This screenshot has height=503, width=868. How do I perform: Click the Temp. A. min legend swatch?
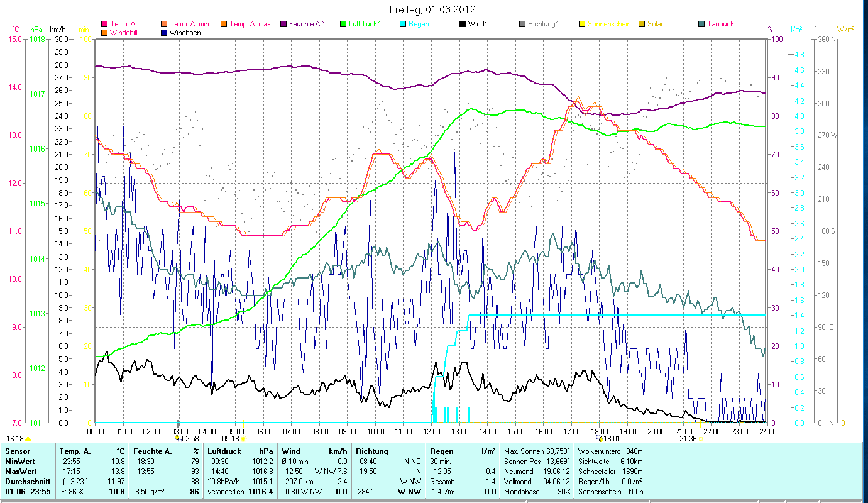164,24
